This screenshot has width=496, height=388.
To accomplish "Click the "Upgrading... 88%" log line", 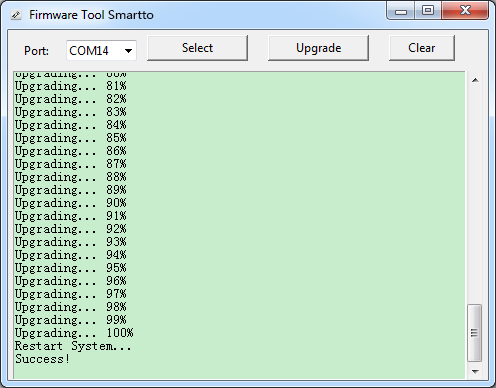I will point(71,177).
